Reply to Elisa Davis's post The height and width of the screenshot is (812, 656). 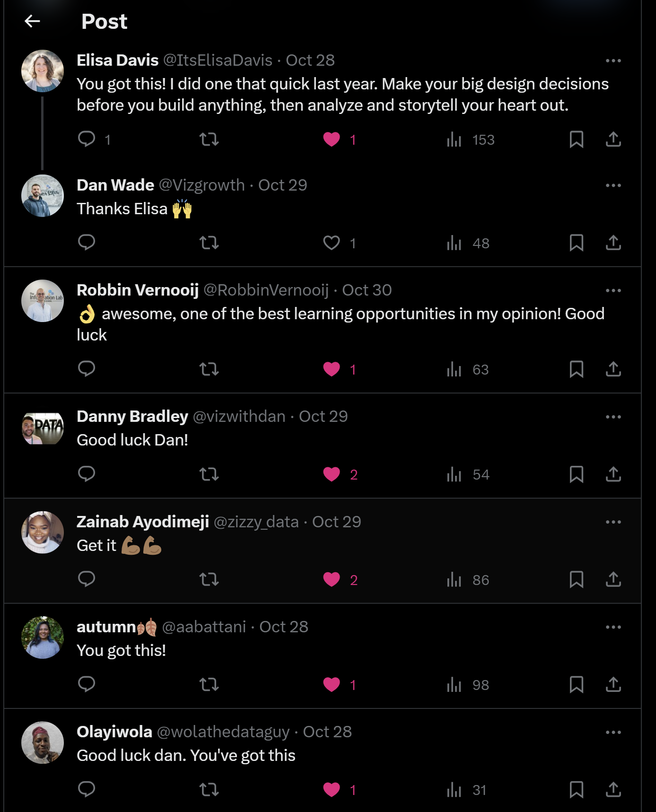point(87,139)
